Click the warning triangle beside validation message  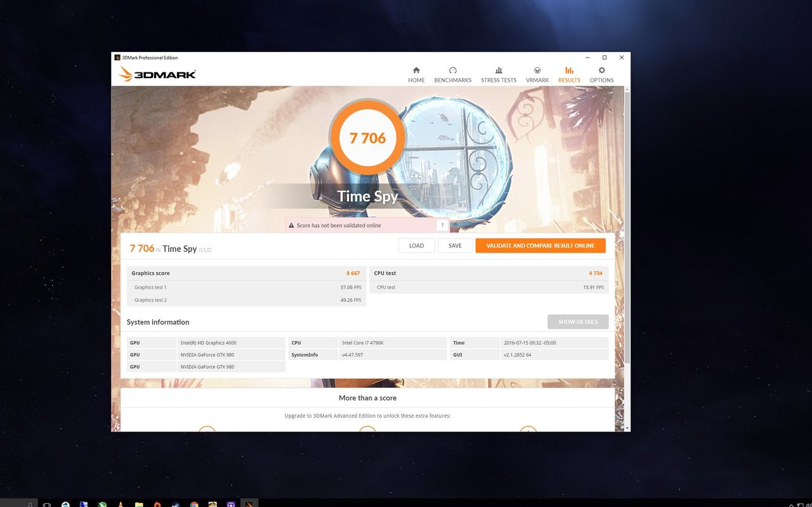[291, 225]
